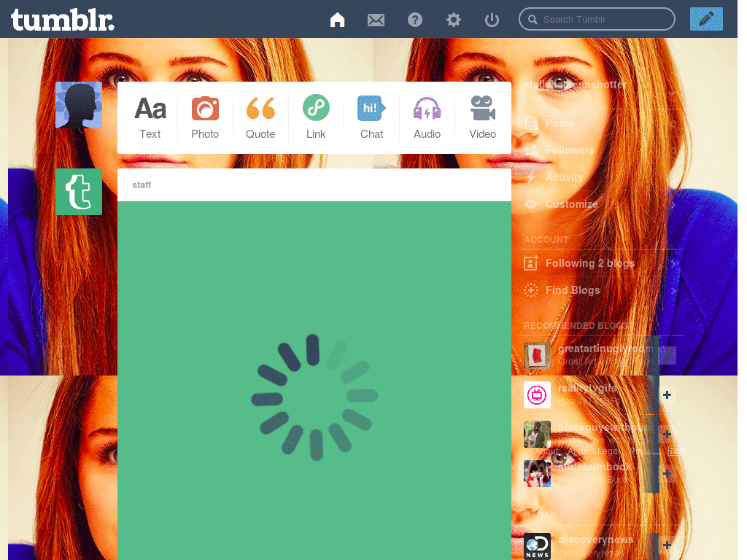Image resolution: width=747 pixels, height=560 pixels.
Task: Click surisburnbook blog avatar
Action: click(x=537, y=474)
